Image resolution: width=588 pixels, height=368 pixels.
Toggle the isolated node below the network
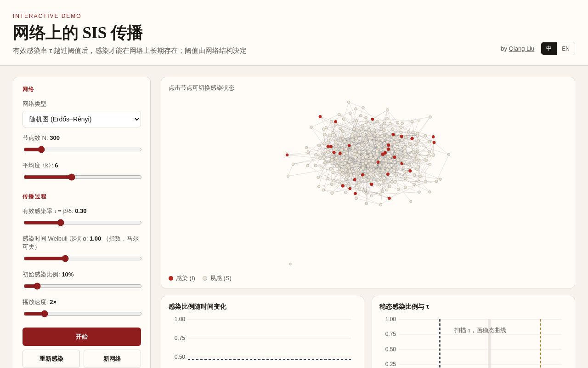point(290,264)
